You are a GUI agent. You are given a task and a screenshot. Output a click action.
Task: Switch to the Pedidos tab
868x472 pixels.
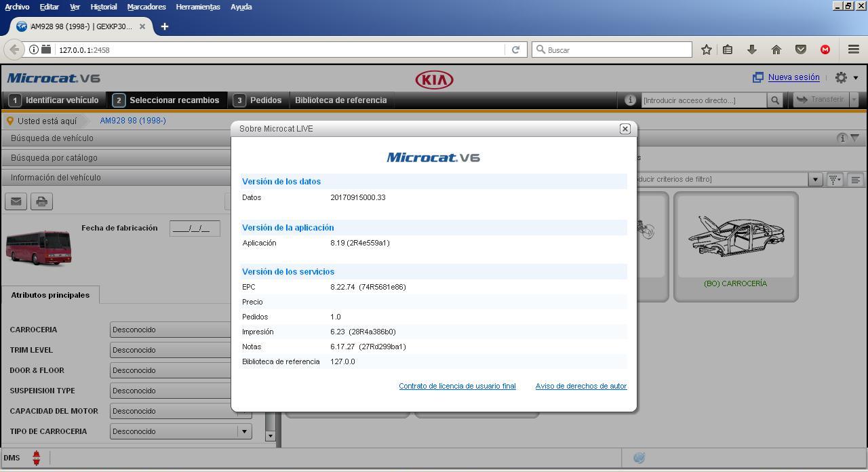[x=258, y=100]
